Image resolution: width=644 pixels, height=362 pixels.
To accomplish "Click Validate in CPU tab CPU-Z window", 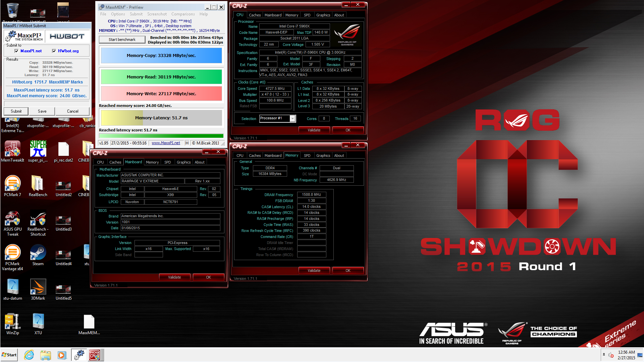I will pyautogui.click(x=314, y=130).
